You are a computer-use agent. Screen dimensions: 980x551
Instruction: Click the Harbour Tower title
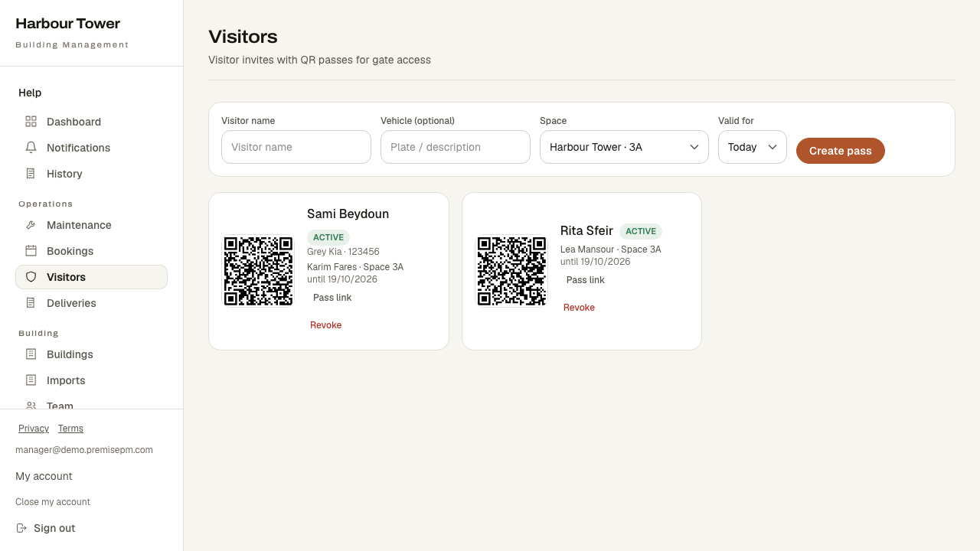point(68,24)
